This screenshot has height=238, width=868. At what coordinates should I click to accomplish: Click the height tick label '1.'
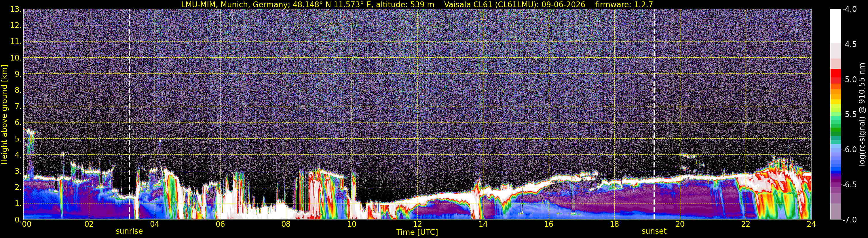coord(18,203)
